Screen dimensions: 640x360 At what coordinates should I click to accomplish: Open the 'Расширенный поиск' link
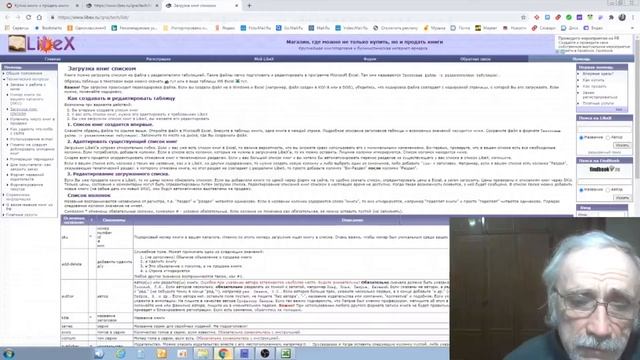[604, 152]
